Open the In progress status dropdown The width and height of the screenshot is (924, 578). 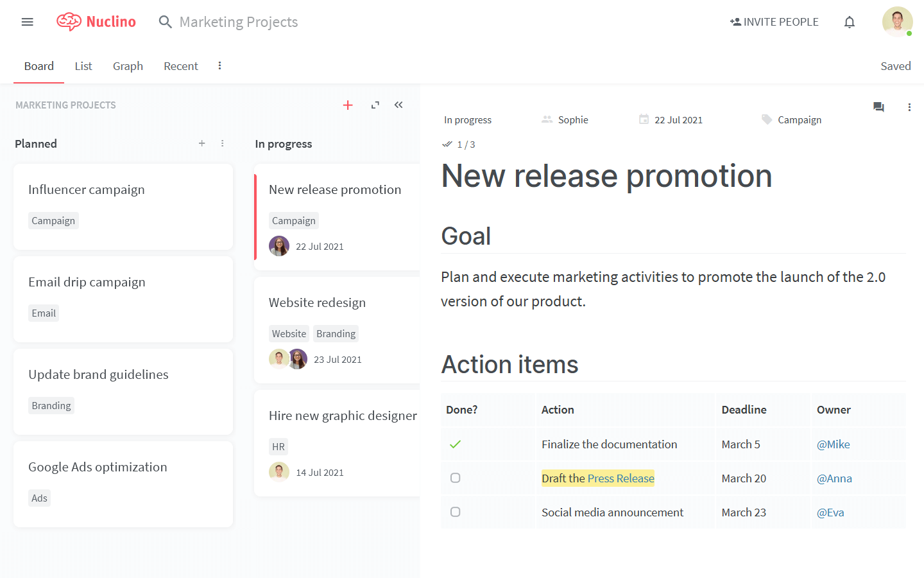point(468,120)
